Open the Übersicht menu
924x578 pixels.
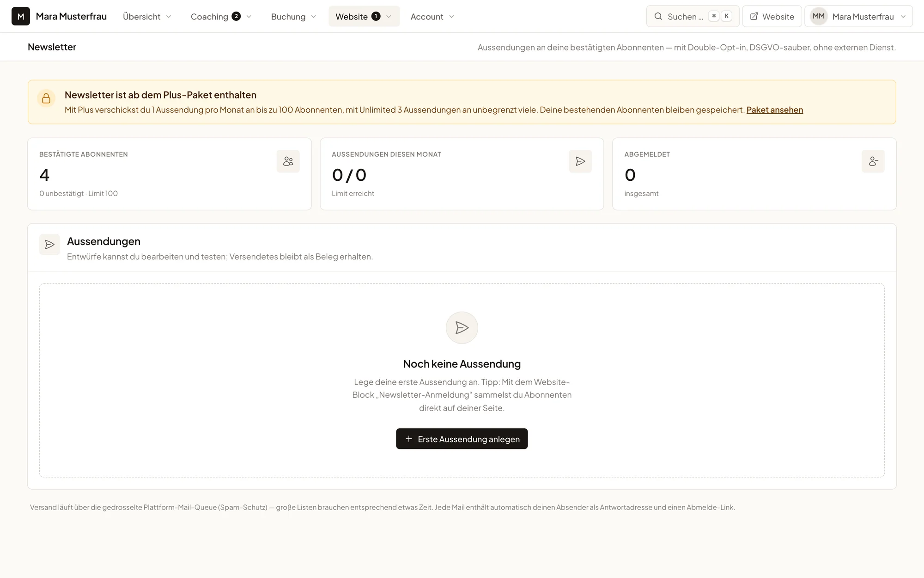coord(147,16)
